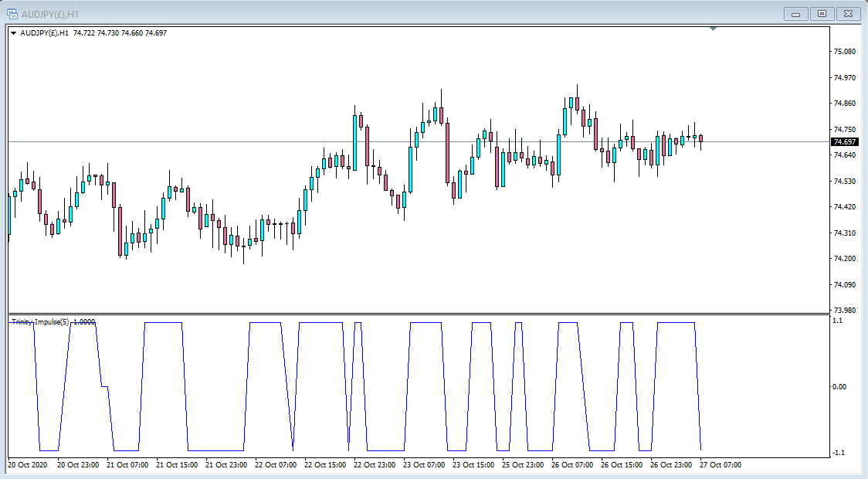
Task: Click the 22 Oct 15:00 time label
Action: click(325, 465)
